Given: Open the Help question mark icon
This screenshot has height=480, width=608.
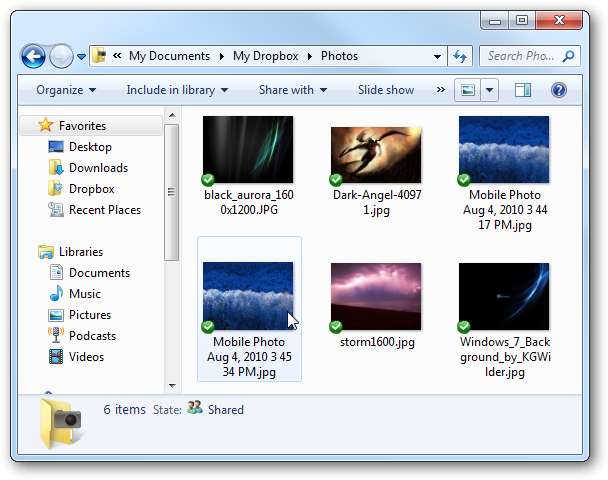Looking at the screenshot, I should [x=559, y=90].
